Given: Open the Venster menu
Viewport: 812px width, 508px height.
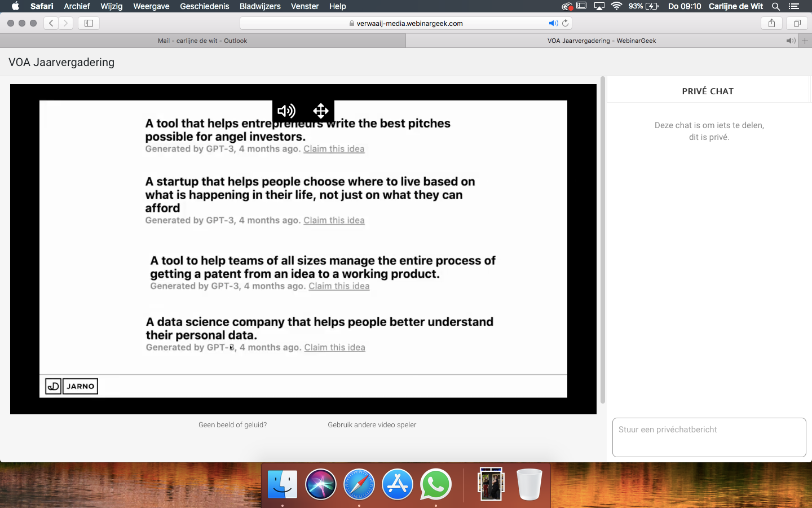Looking at the screenshot, I should (x=305, y=6).
